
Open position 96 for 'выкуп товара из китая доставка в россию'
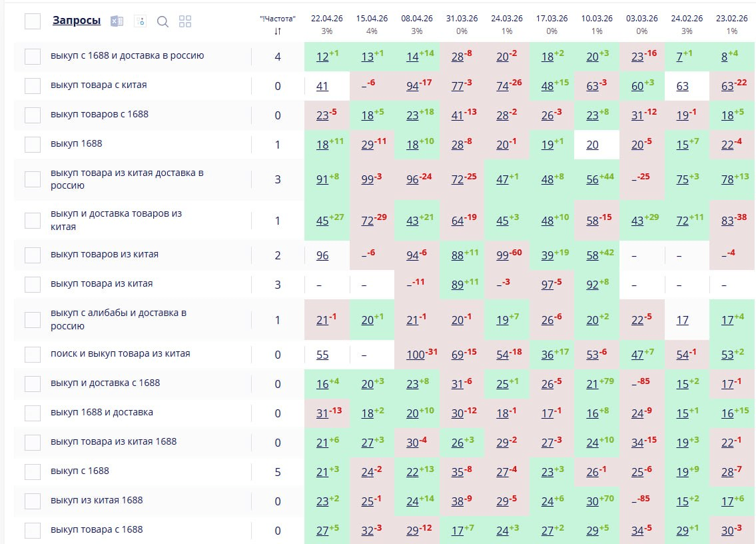(x=412, y=179)
